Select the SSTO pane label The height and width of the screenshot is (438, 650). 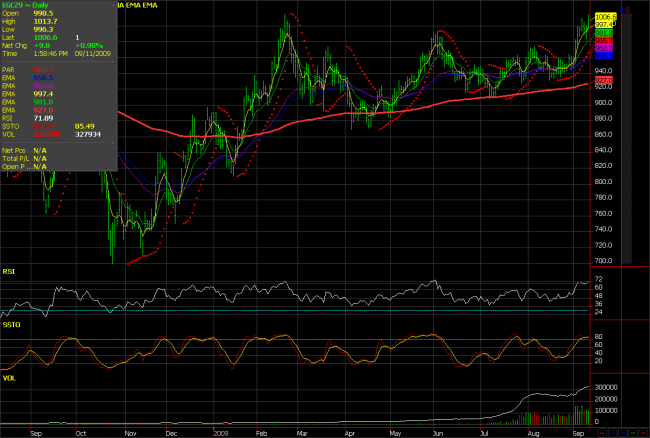tap(11, 324)
